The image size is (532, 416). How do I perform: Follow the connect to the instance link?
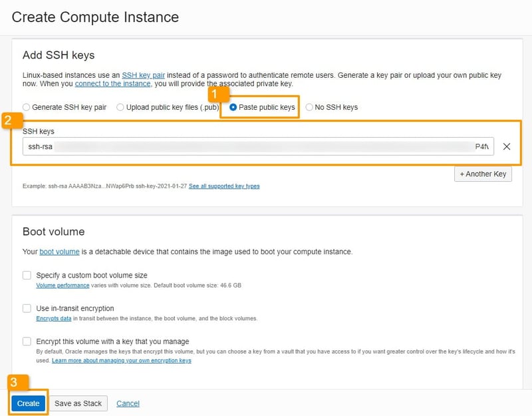(x=112, y=83)
